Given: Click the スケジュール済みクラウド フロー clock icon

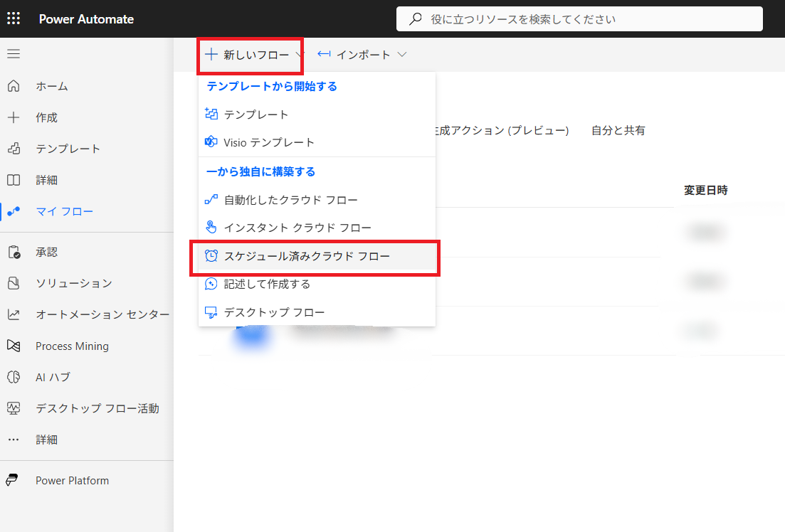Looking at the screenshot, I should [x=211, y=256].
